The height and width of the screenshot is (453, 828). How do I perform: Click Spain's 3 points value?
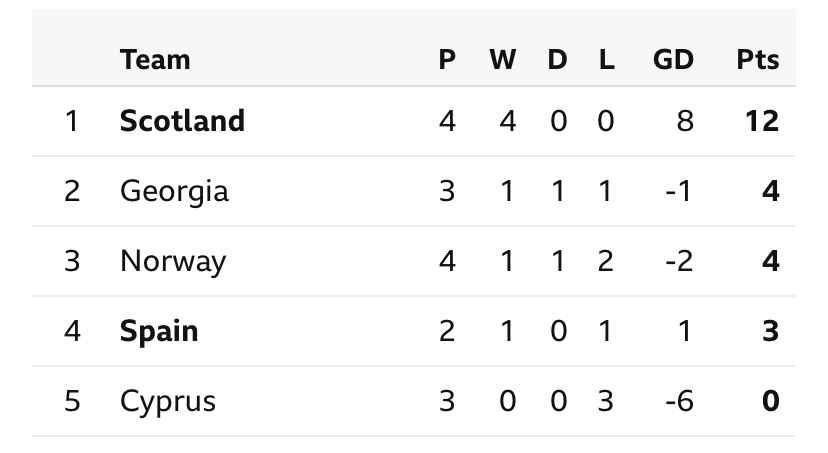tap(770, 331)
